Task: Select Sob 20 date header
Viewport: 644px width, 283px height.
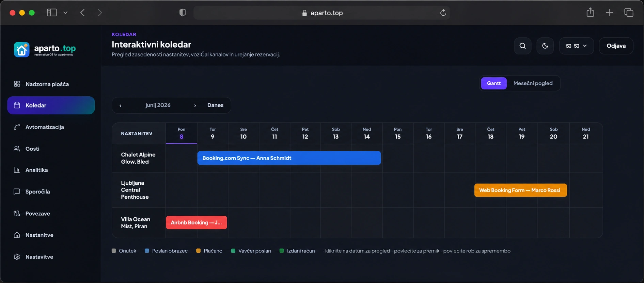Action: (x=554, y=133)
